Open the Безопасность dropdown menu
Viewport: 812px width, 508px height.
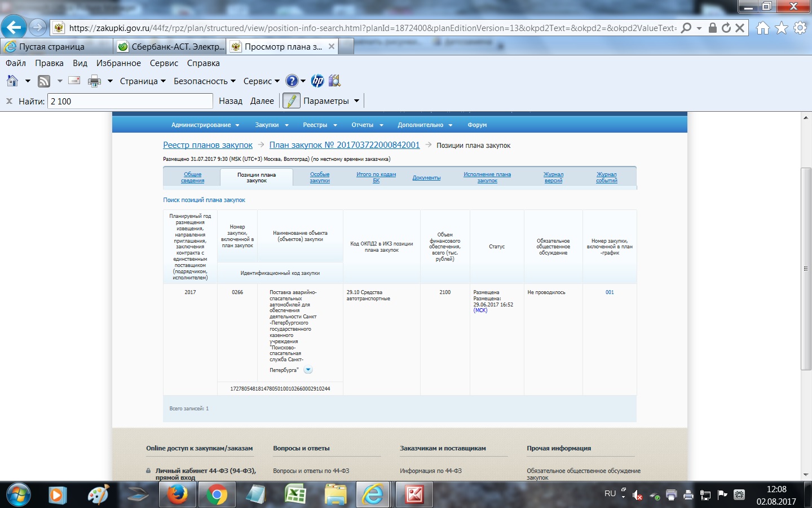(x=205, y=81)
